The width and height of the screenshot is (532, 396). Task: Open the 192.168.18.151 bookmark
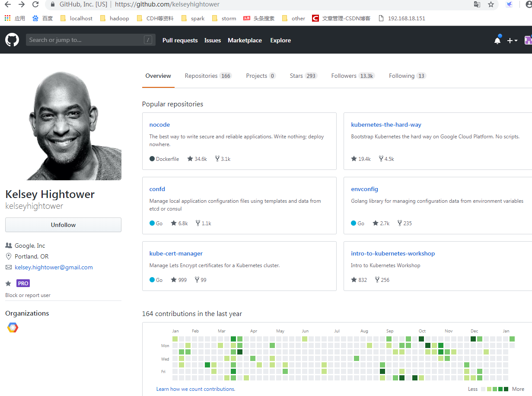coord(401,18)
